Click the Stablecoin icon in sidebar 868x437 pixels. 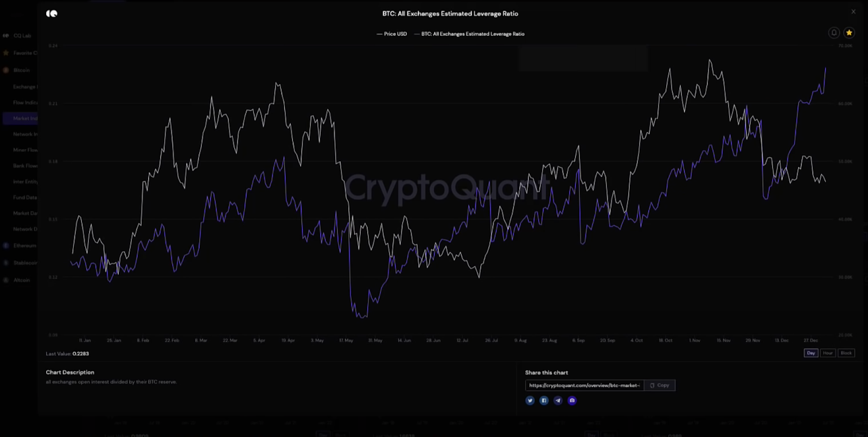tap(6, 263)
